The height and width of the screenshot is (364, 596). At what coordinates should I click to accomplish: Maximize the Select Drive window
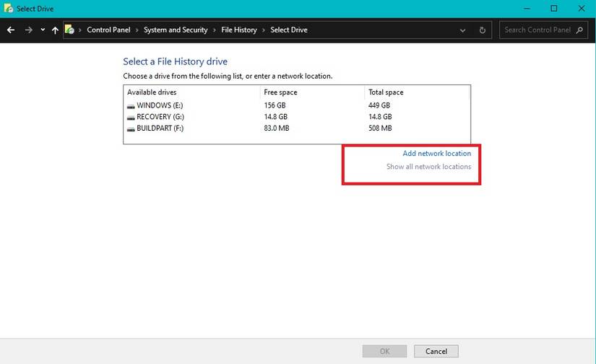pos(554,9)
